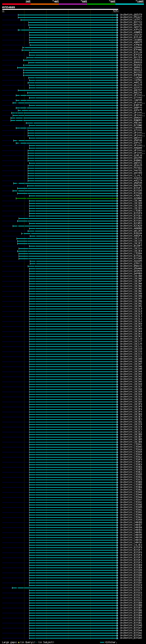This screenshot has height=644, width=146.
Task: Select hit label UniRef100_Q93VC6
Action: 131,60
